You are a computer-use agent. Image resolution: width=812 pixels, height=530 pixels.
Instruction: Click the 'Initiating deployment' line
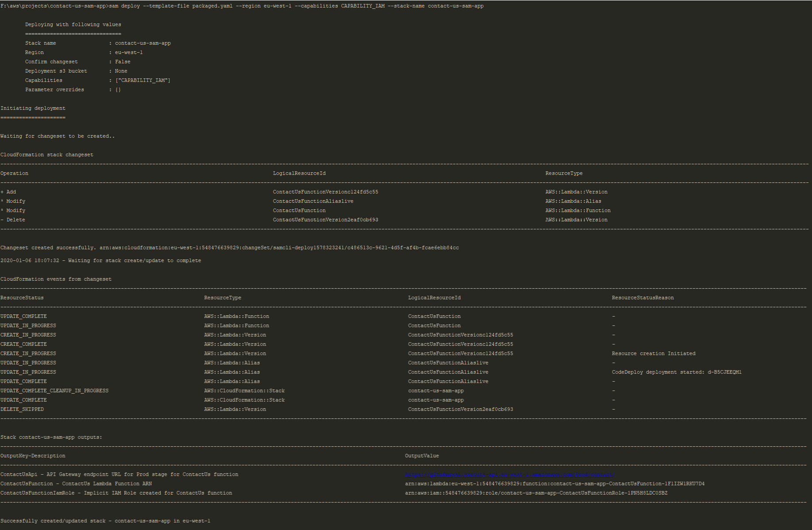click(33, 108)
